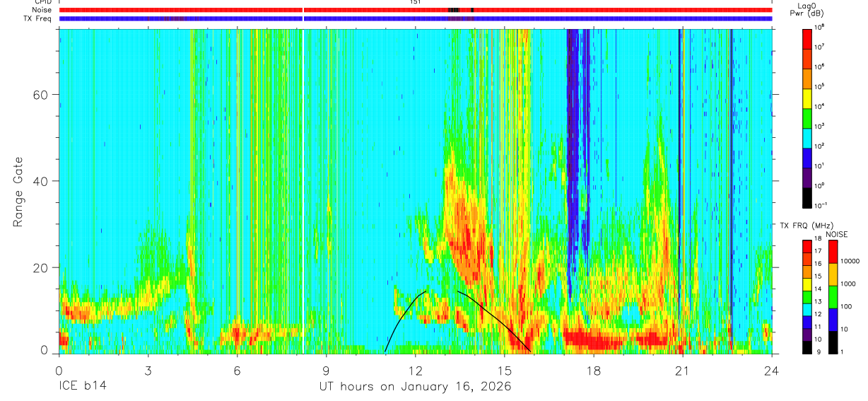Click the y-axis tick label '60'

coord(41,95)
